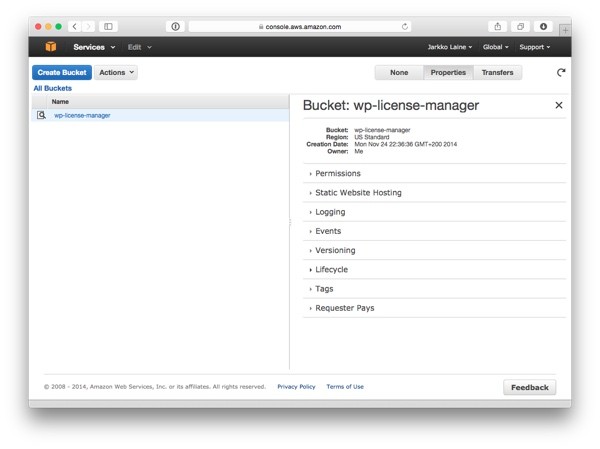Viewport: 600px width, 449px height.
Task: Open the Actions dropdown
Action: 116,72
